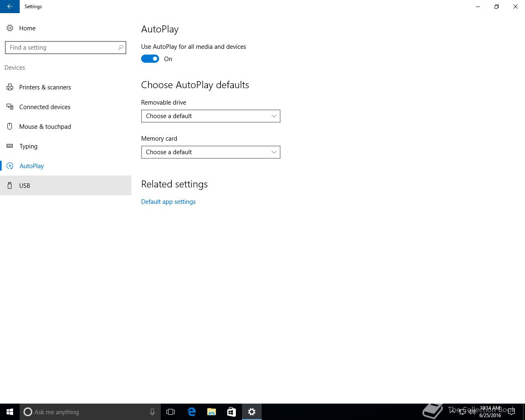Open the Windows Start menu
525x420 pixels.
point(10,412)
